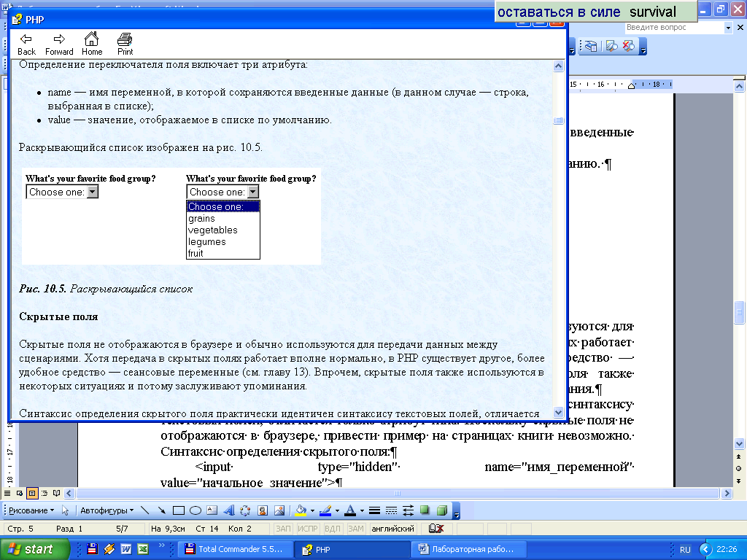This screenshot has height=560, width=747.
Task: Select highlighted 'Choose one:' list entry
Action: pyautogui.click(x=223, y=206)
